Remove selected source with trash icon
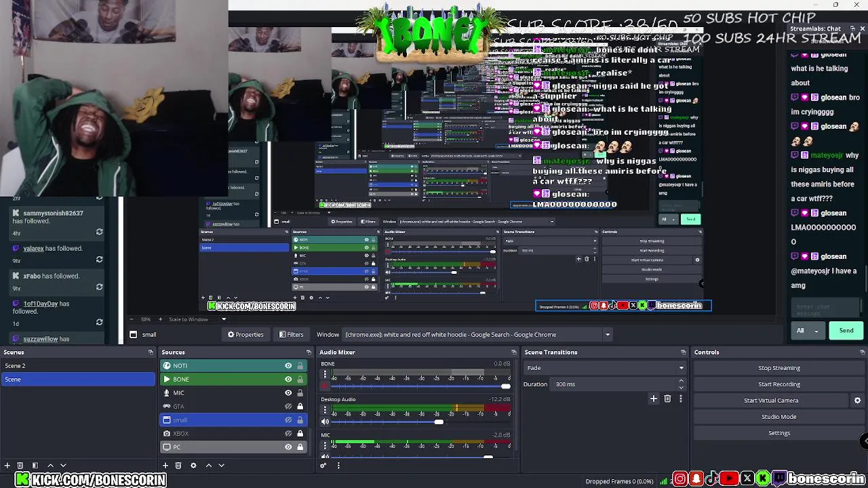This screenshot has height=488, width=868. (178, 466)
